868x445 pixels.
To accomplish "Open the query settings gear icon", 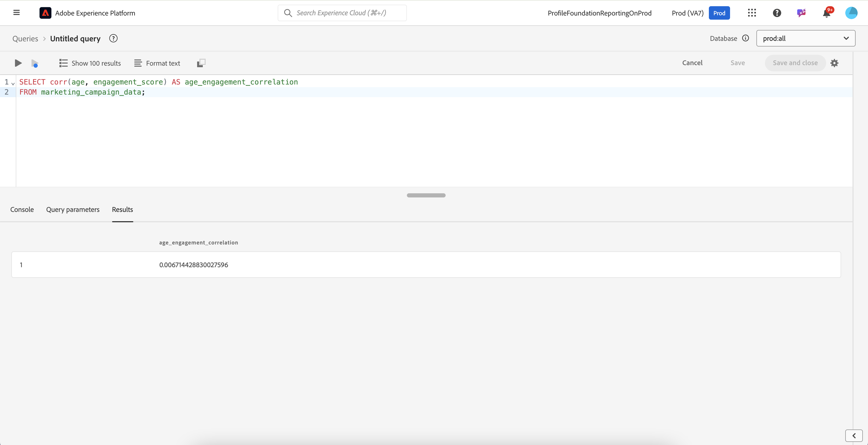I will [x=834, y=63].
